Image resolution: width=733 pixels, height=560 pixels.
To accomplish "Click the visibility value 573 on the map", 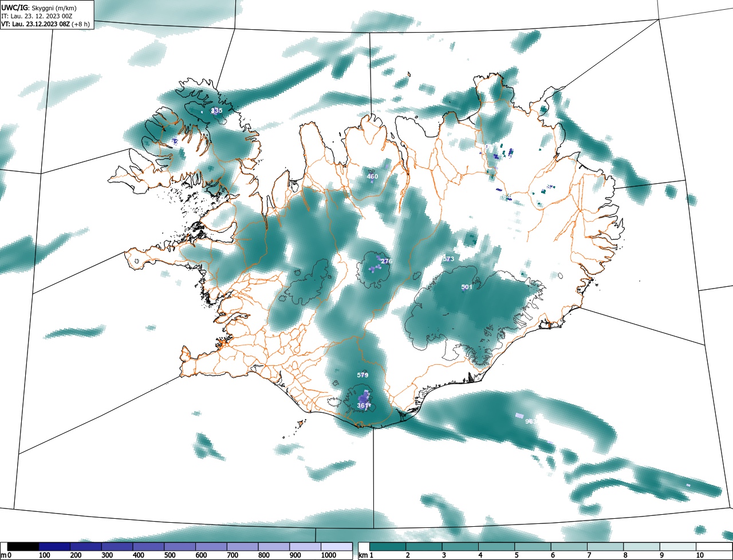I will [448, 259].
